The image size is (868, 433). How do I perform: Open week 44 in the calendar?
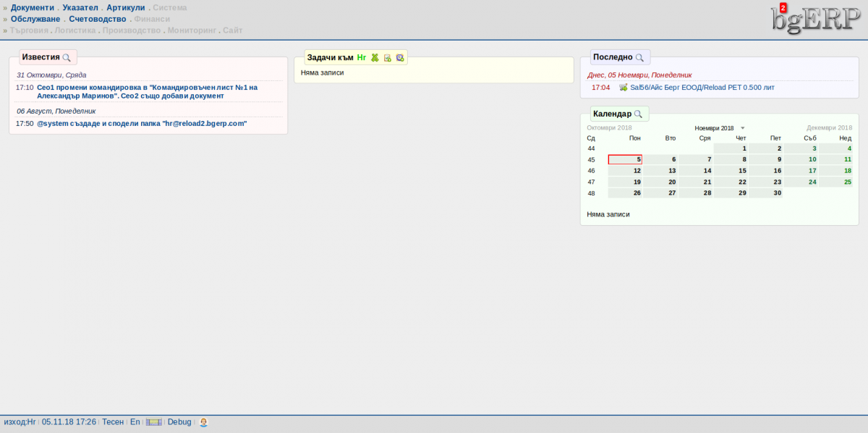point(592,148)
